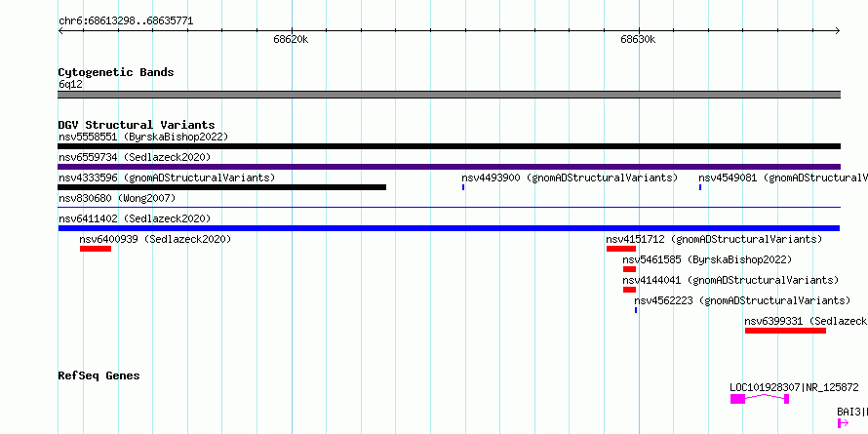This screenshot has height=434, width=868.
Task: Click the right arrowhead of the ruler
Action: click(837, 31)
